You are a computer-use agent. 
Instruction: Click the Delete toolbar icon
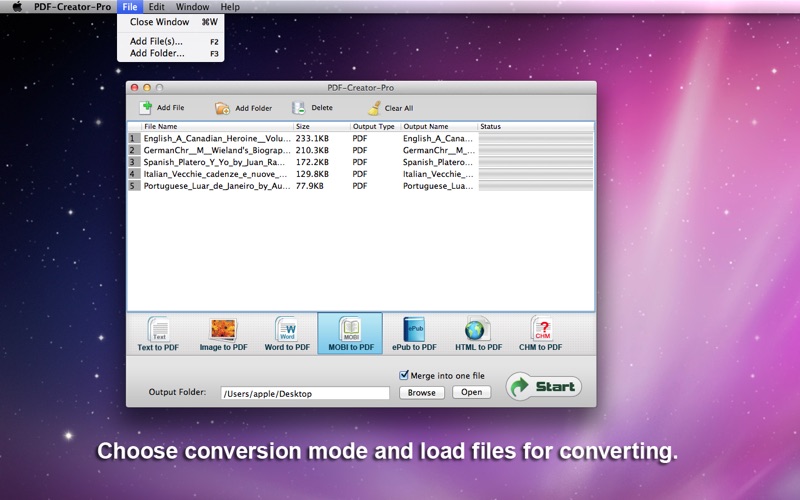[x=298, y=108]
